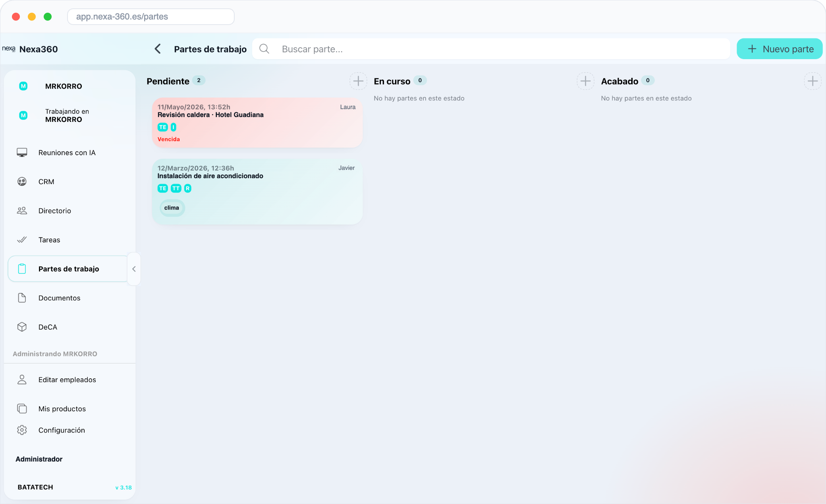Screen dimensions: 826x504
Task: Click the CRM sidebar icon
Action: pyautogui.click(x=22, y=182)
